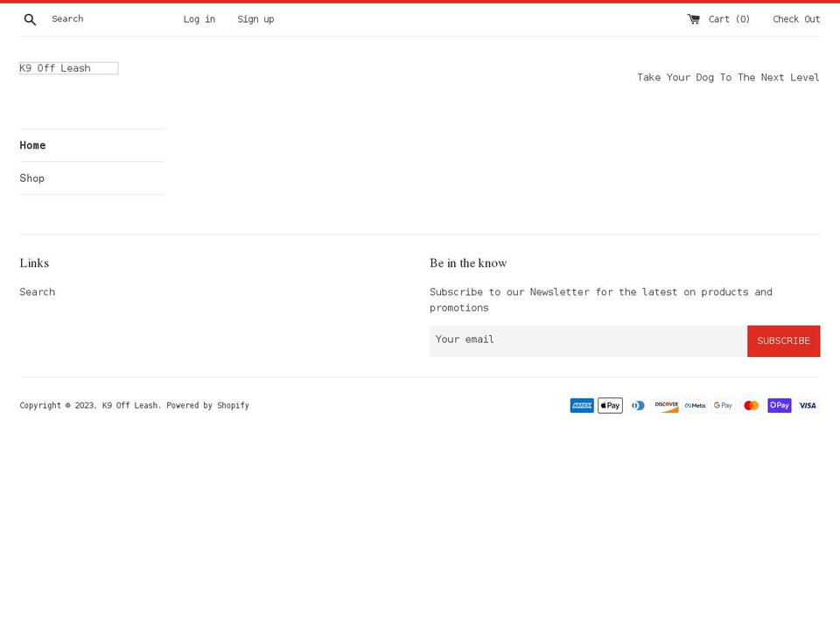Image resolution: width=840 pixels, height=630 pixels.
Task: Open the footer Search link
Action: (38, 292)
